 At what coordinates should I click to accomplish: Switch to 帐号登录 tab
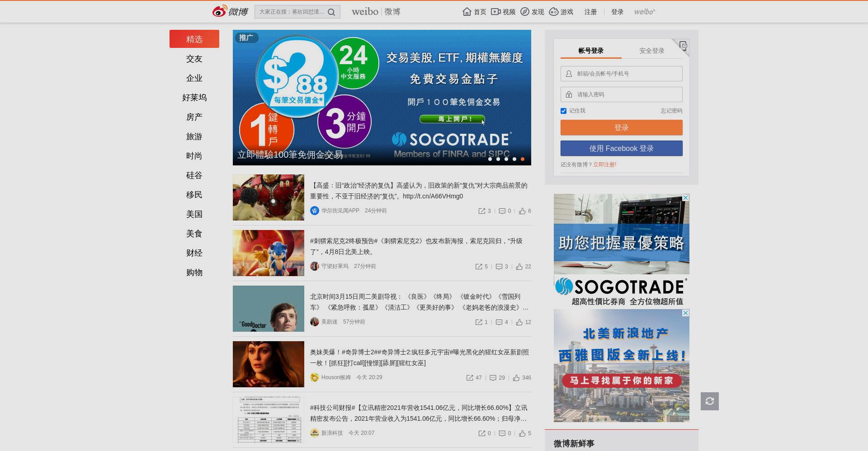591,51
